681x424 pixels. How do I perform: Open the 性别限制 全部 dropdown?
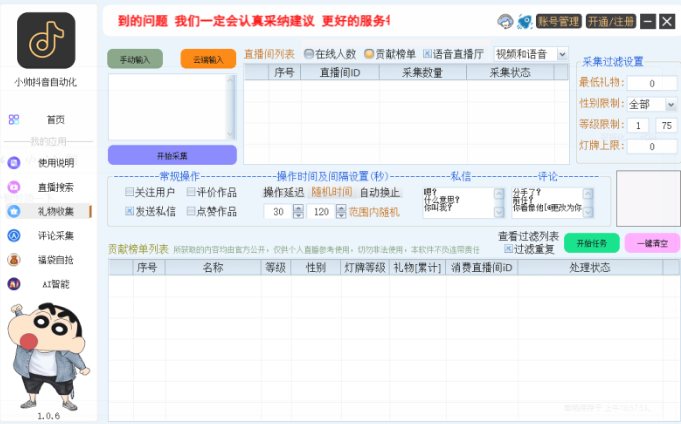[671, 104]
